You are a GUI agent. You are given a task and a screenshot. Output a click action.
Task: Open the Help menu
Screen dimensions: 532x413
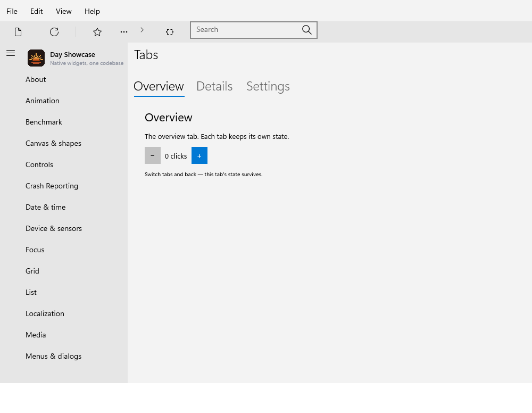(92, 11)
